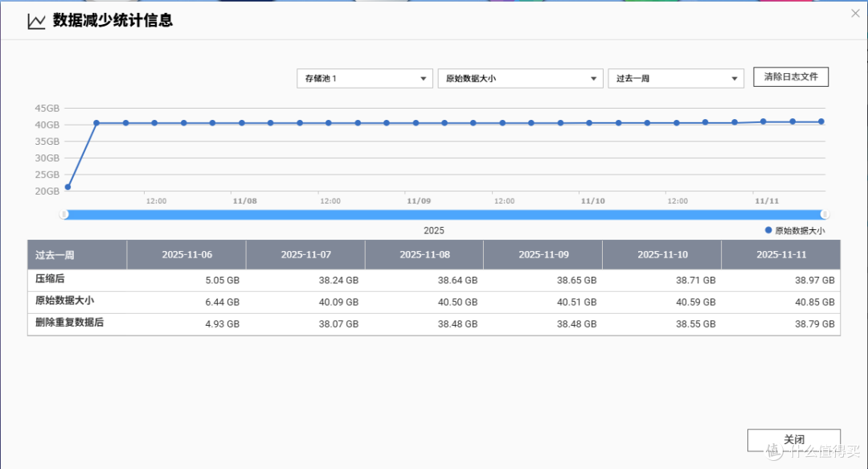The height and width of the screenshot is (469, 868).
Task: Click the 过去一周 table header cell
Action: (x=77, y=254)
